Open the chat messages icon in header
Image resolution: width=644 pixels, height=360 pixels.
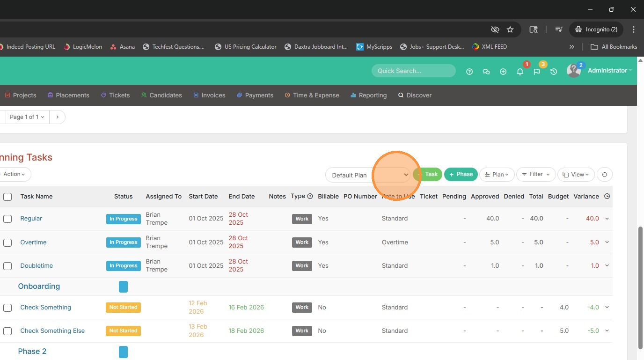(486, 72)
